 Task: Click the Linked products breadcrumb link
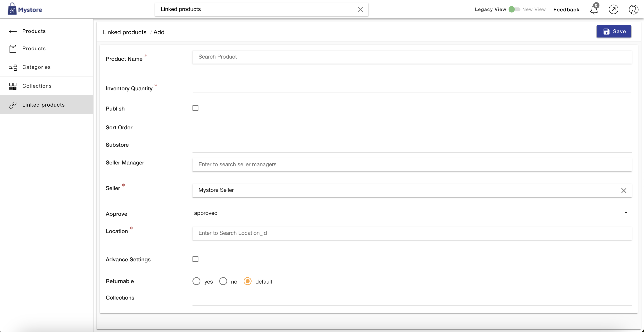124,32
